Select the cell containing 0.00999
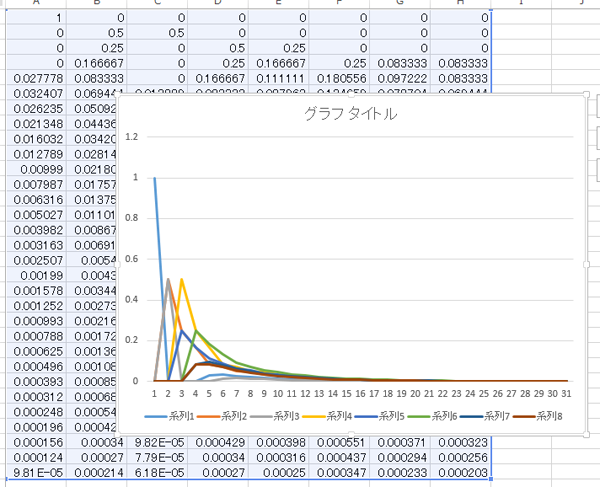The image size is (600, 487). (x=36, y=169)
